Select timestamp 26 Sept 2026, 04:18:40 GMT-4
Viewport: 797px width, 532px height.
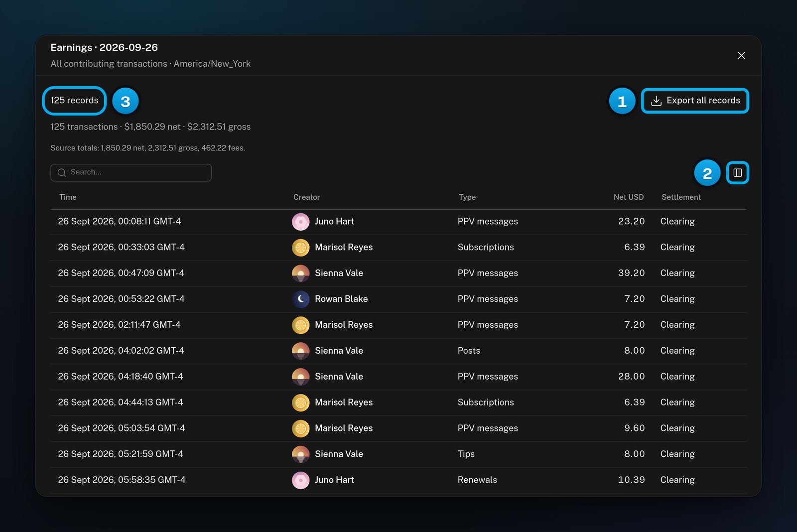click(x=121, y=377)
